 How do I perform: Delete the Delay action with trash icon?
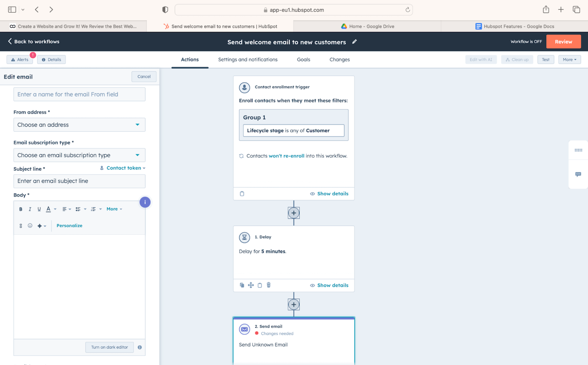269,285
